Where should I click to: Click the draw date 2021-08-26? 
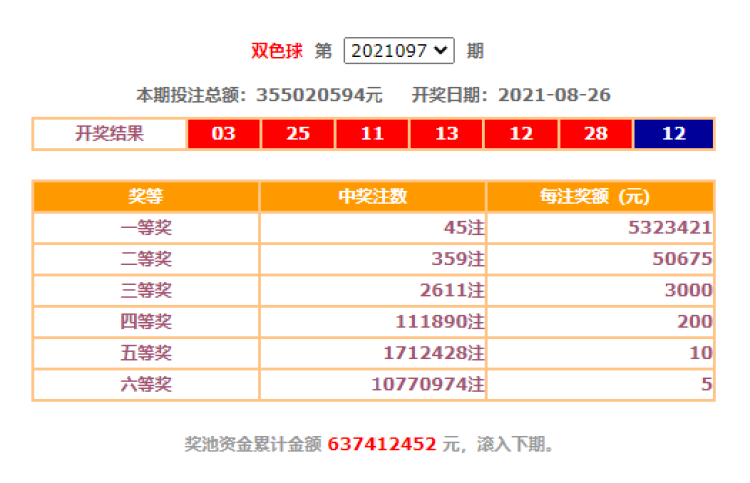tap(554, 95)
